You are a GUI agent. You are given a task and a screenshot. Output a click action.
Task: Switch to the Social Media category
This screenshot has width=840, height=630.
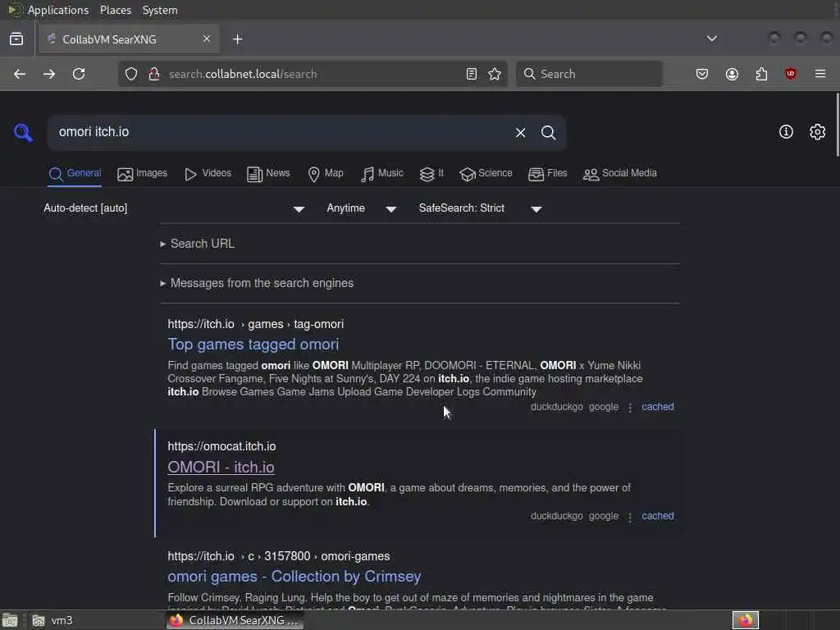coord(620,174)
